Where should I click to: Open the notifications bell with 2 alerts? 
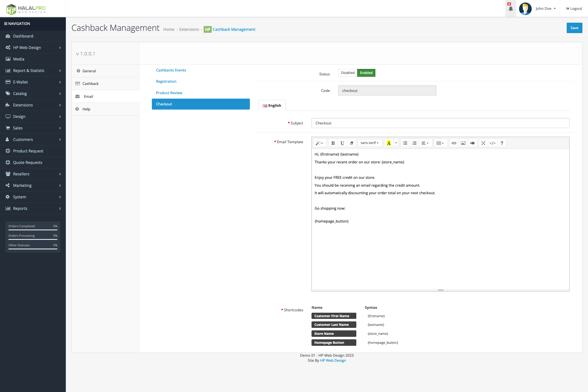[x=510, y=8]
